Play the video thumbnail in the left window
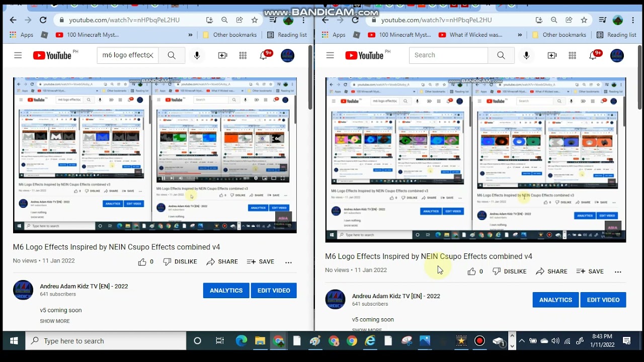This screenshot has width=644, height=362. (155, 155)
